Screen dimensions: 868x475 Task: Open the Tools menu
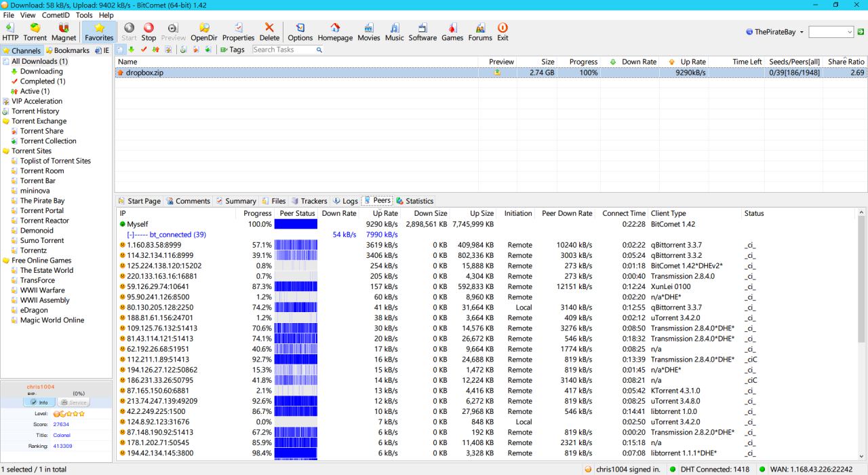point(84,15)
